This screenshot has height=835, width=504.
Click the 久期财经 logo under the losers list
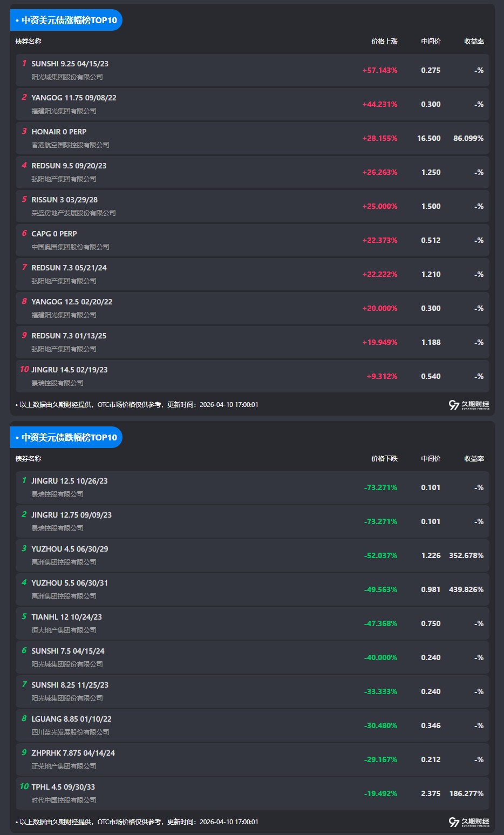point(469,822)
